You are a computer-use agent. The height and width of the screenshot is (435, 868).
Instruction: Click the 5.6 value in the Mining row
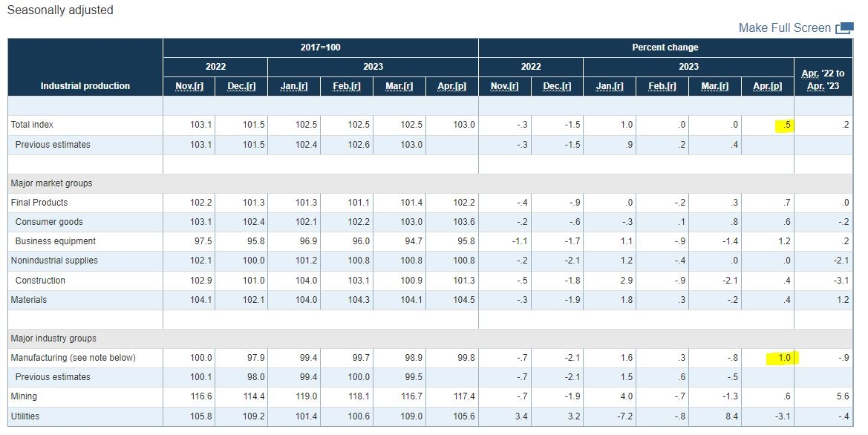843,396
